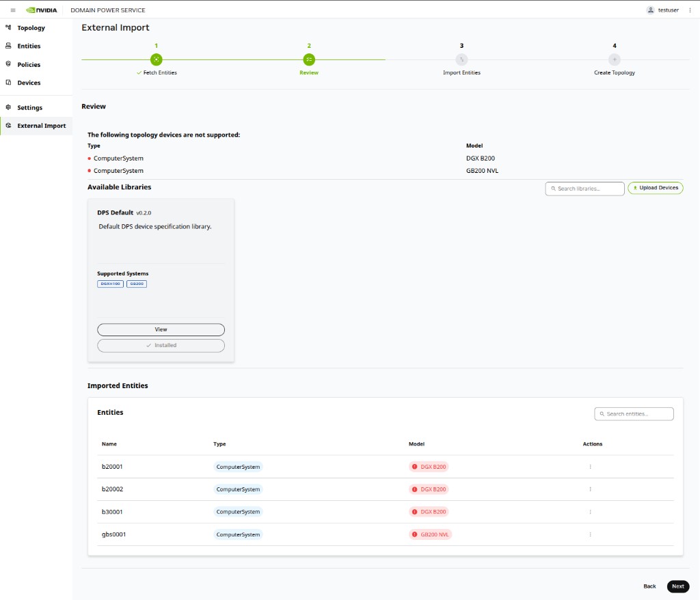This screenshot has height=600, width=700.
Task: Open Policies section
Action: coord(29,64)
